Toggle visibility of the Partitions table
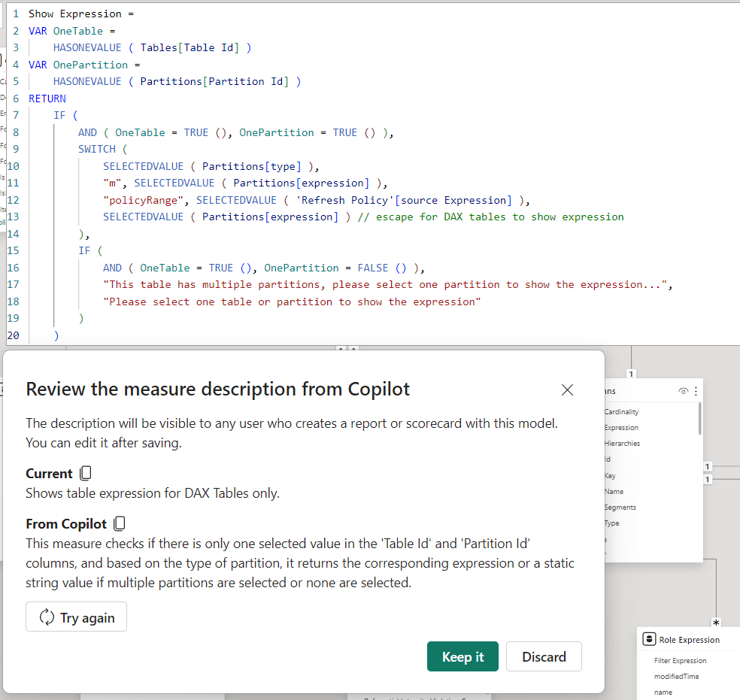The width and height of the screenshot is (740, 700). 684,391
